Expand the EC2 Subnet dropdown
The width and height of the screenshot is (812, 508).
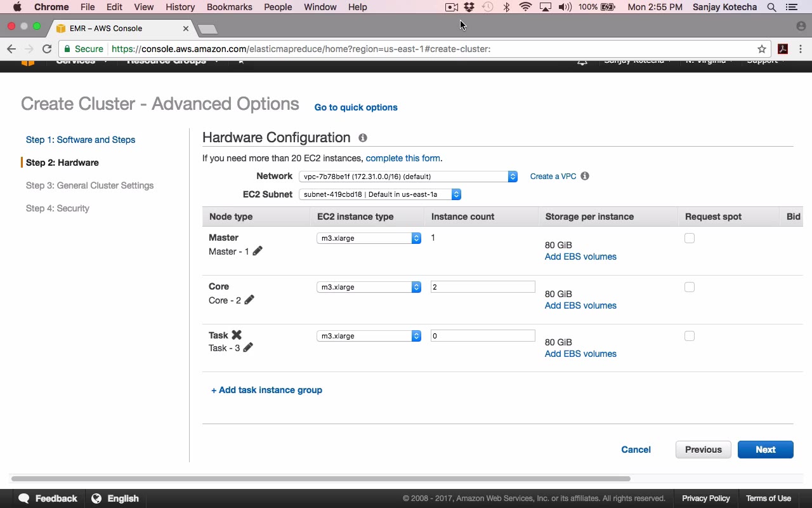point(379,194)
